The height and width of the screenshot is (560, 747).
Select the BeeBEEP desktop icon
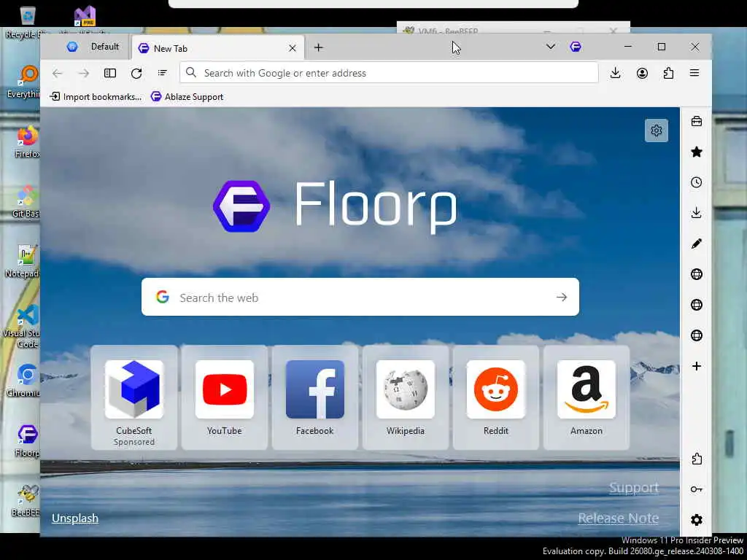click(x=26, y=500)
